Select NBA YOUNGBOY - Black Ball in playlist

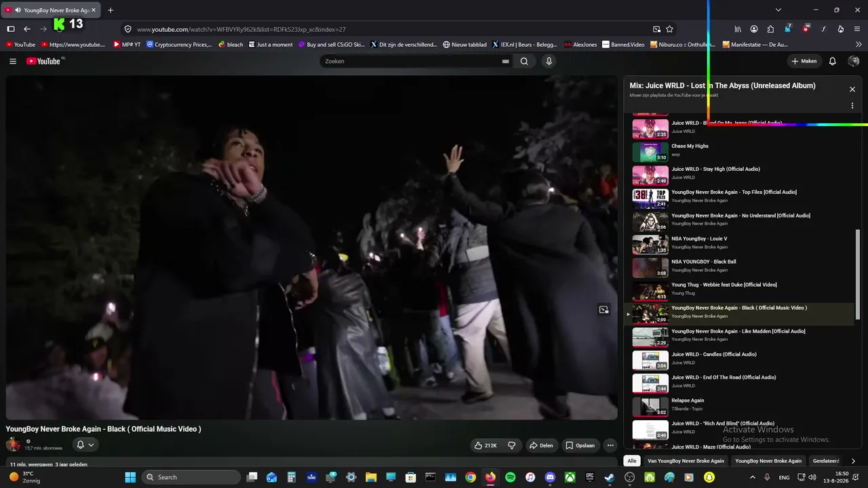click(x=739, y=267)
